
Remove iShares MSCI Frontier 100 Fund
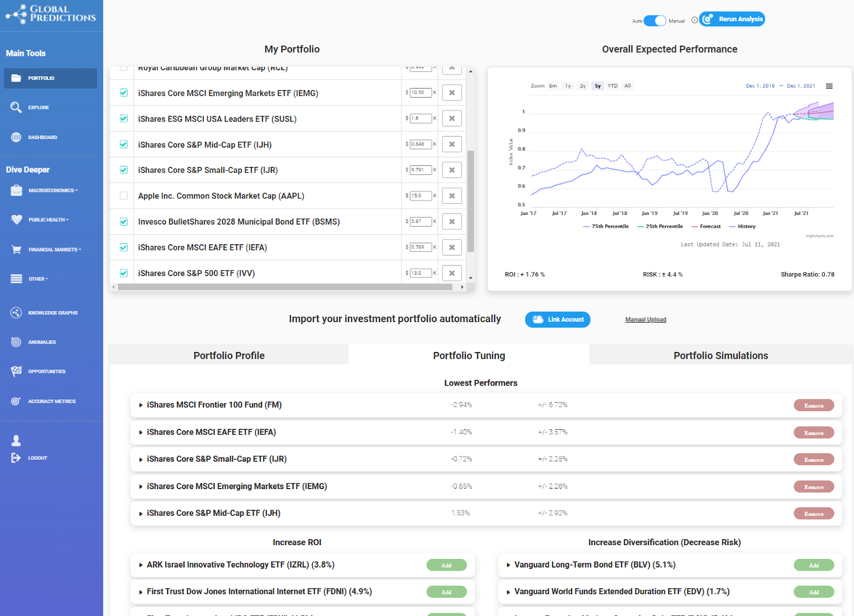pos(814,406)
